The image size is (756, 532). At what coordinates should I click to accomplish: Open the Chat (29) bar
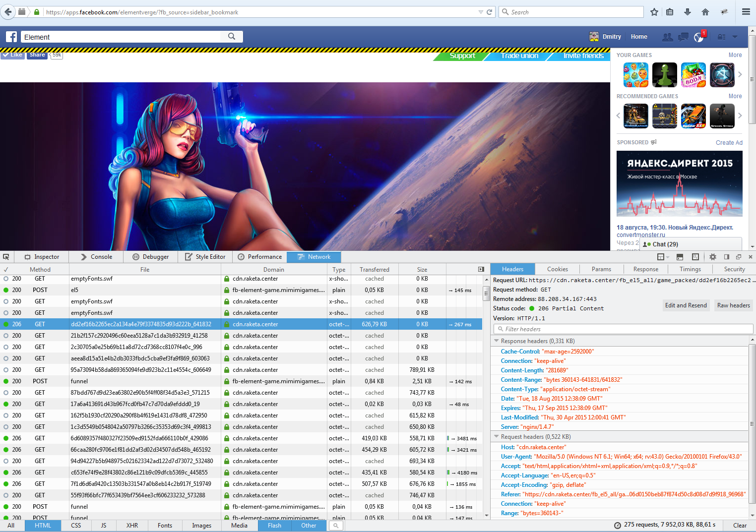pos(691,244)
